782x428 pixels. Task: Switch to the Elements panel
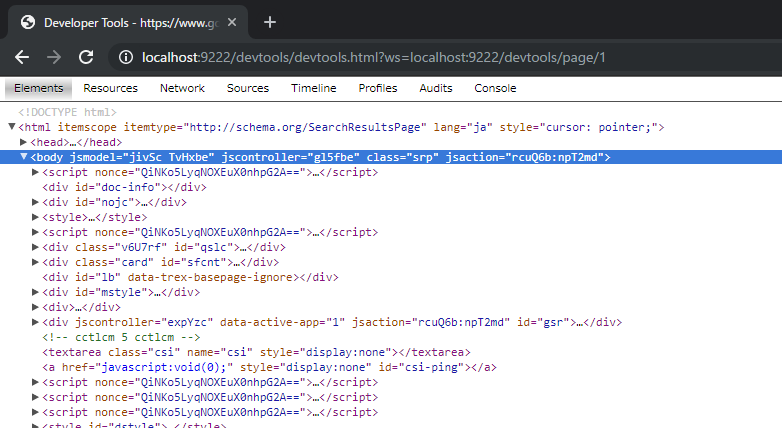38,88
